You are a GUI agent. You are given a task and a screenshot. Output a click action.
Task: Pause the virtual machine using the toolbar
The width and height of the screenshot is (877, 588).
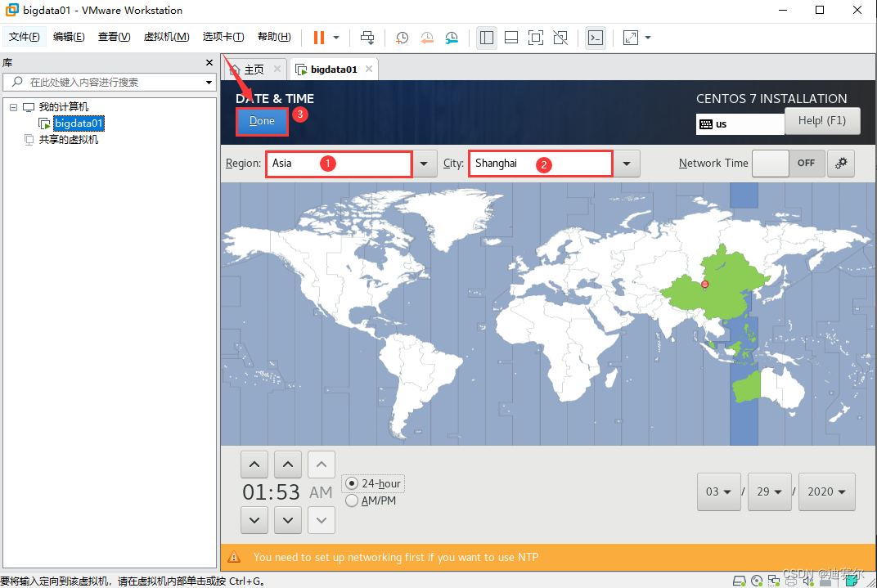(x=319, y=38)
